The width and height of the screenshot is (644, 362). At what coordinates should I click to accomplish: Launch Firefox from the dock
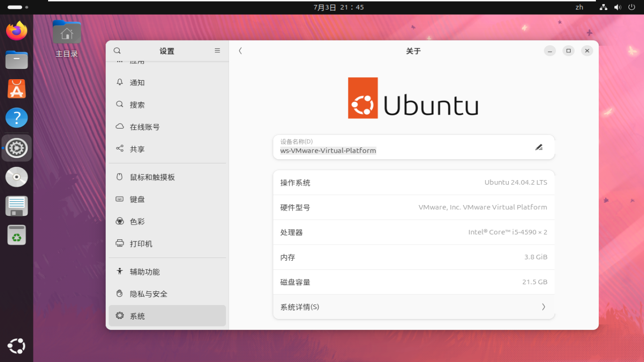tap(17, 31)
